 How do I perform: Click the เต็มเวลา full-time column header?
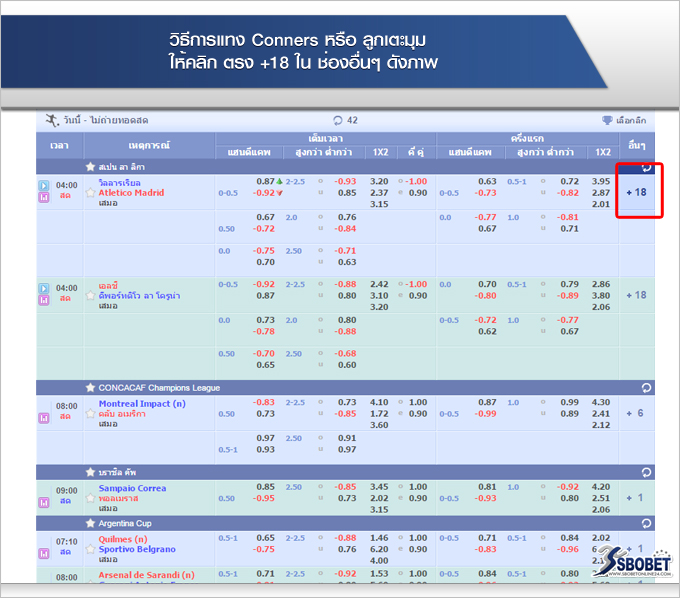[326, 138]
